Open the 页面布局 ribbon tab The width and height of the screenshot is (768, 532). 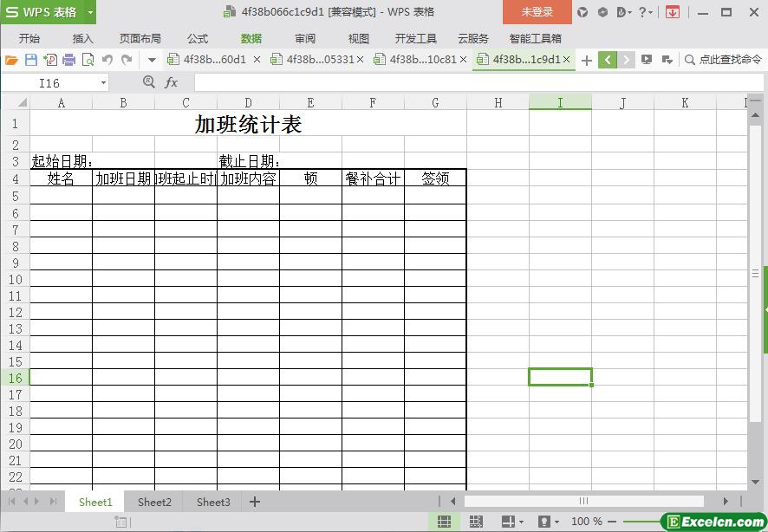pyautogui.click(x=140, y=39)
